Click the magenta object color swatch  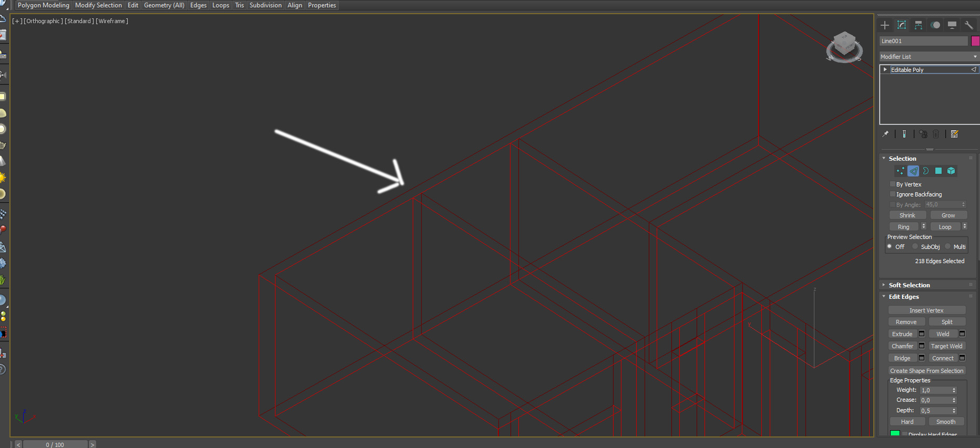click(975, 41)
